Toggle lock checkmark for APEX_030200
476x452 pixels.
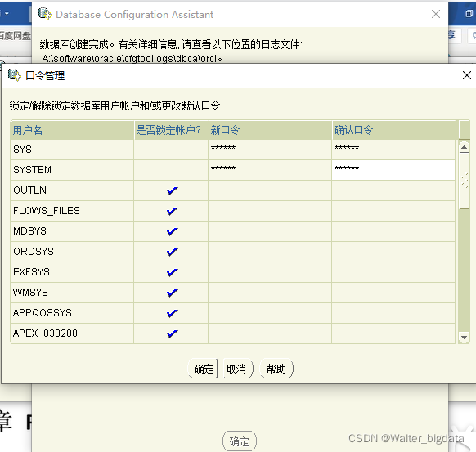click(x=172, y=333)
